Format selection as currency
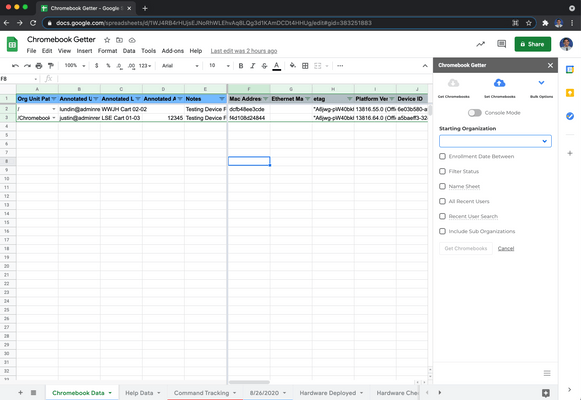 [x=96, y=66]
